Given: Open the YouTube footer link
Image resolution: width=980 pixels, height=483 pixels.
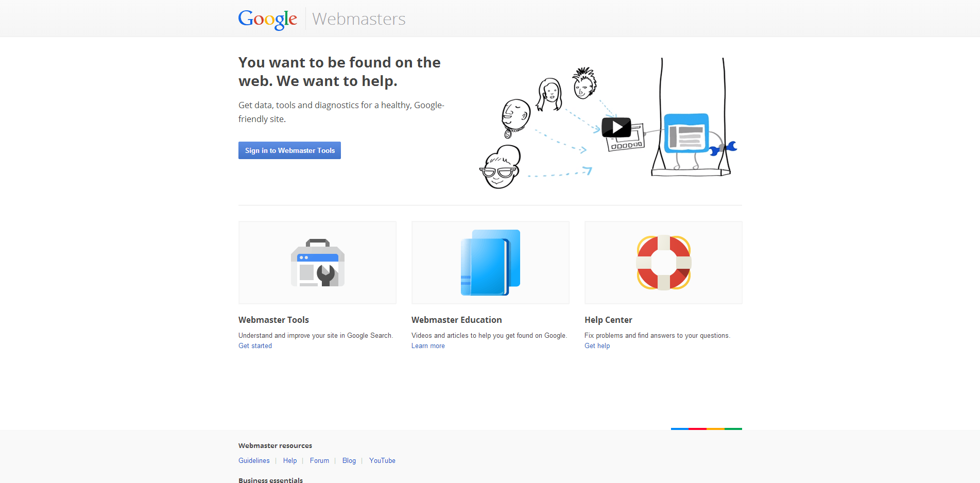Looking at the screenshot, I should pyautogui.click(x=382, y=461).
